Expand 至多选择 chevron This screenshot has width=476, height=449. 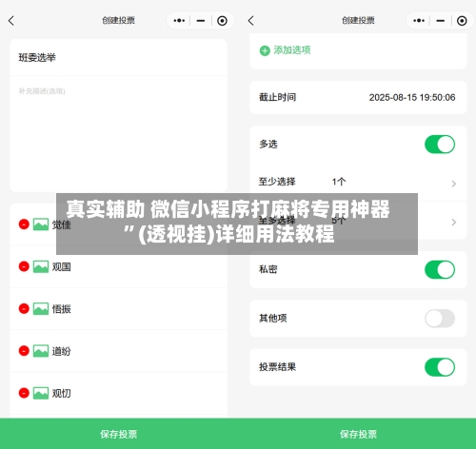(454, 223)
